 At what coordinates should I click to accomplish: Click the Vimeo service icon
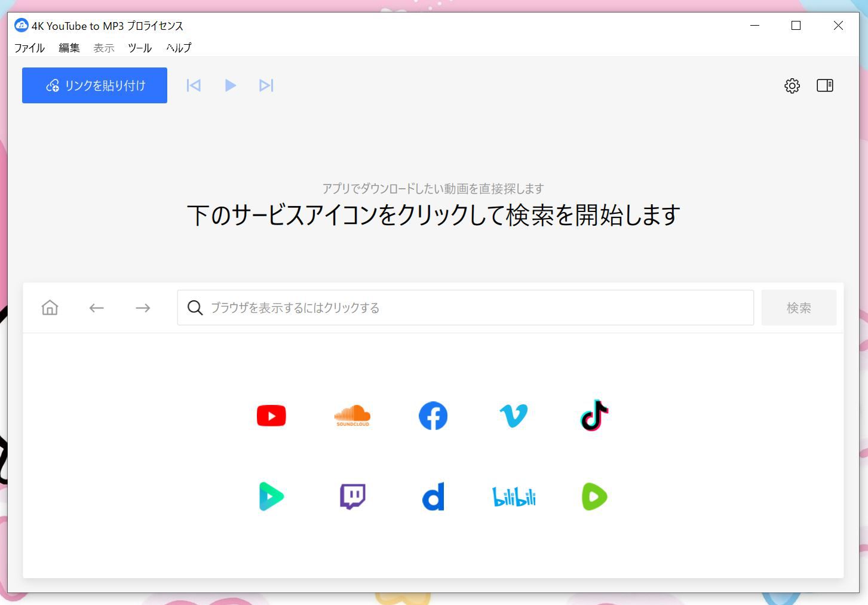pyautogui.click(x=513, y=416)
